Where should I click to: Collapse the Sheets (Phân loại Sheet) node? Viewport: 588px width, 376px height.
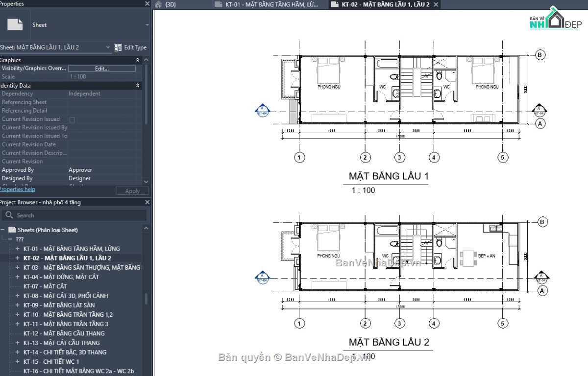(x=3, y=230)
